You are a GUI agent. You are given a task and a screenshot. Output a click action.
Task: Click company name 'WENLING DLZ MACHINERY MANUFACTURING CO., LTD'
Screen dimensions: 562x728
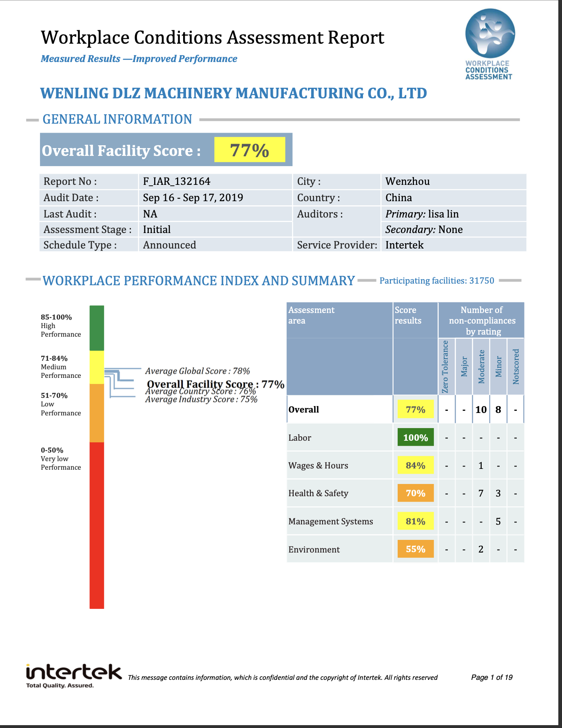tap(233, 93)
